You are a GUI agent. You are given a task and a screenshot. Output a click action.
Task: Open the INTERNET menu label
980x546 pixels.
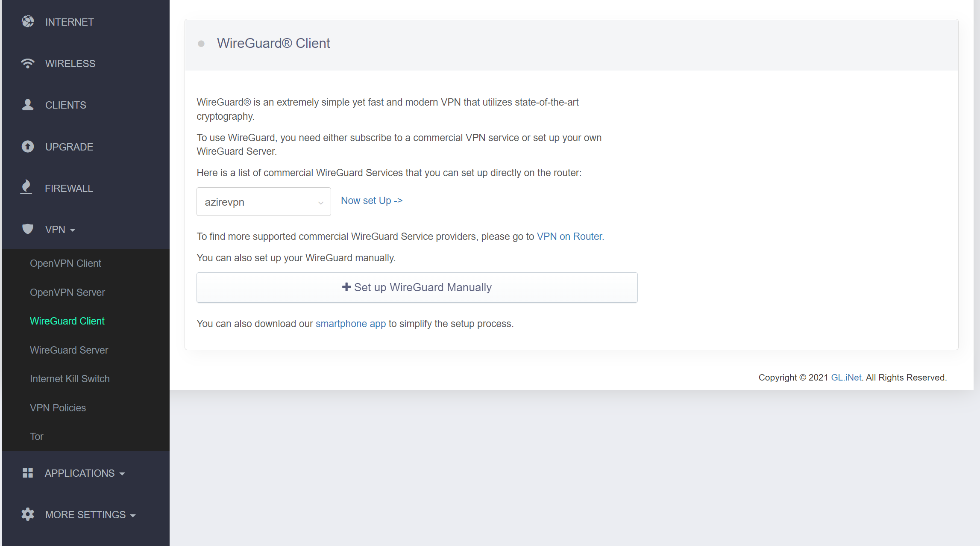pos(70,22)
